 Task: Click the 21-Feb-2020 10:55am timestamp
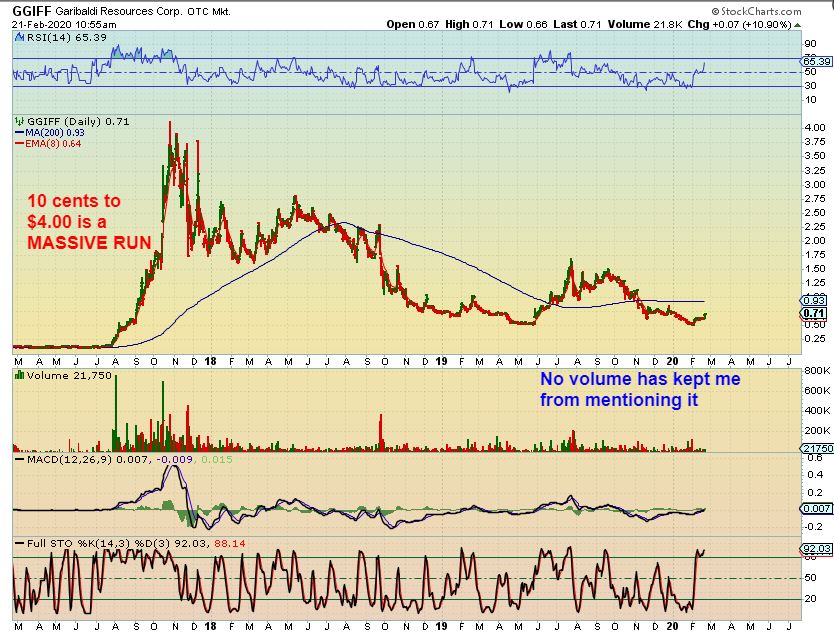coord(64,24)
